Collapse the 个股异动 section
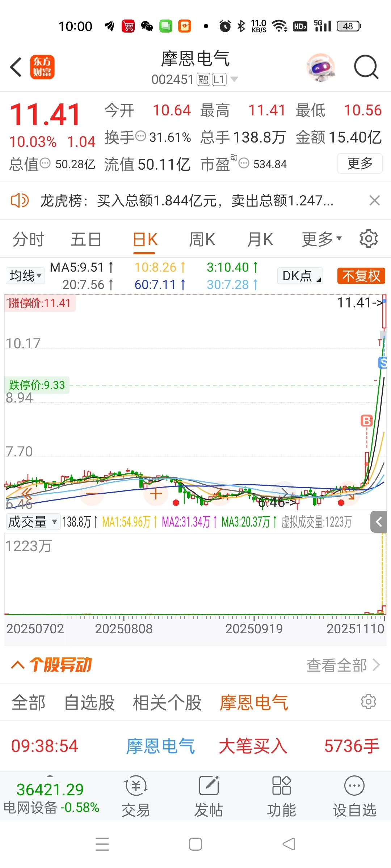Image resolution: width=391 pixels, height=868 pixels. [x=18, y=665]
